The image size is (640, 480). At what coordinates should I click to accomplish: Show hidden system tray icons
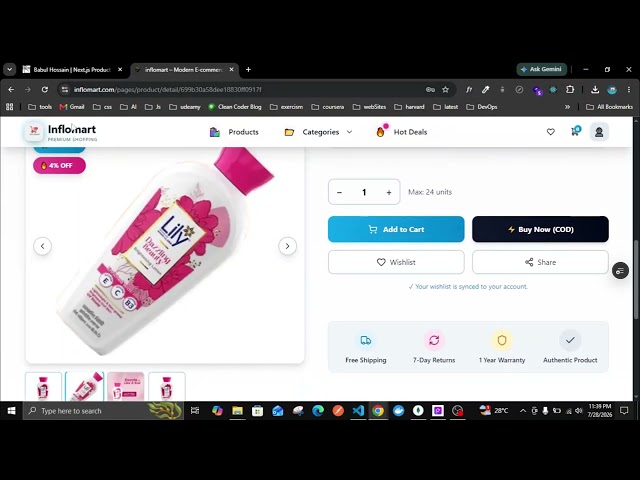click(523, 411)
